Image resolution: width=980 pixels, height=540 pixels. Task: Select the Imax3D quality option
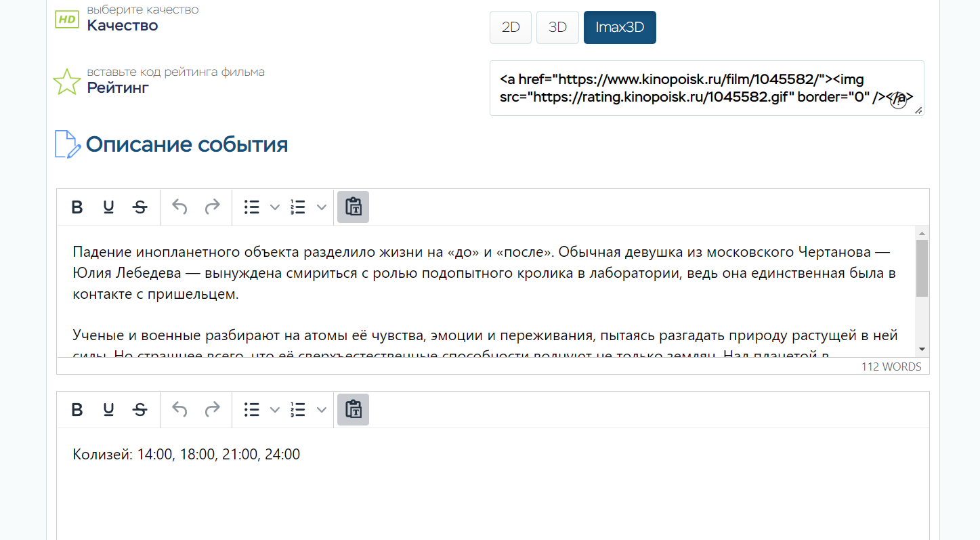tap(620, 28)
